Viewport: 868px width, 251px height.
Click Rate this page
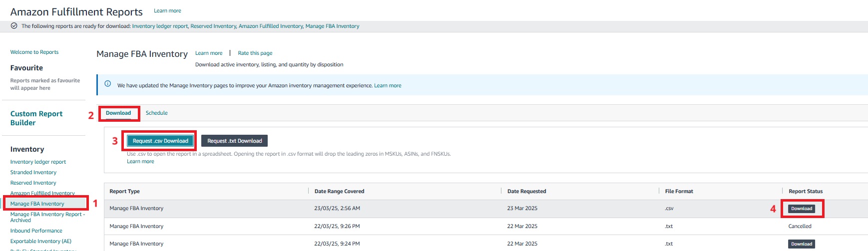(255, 53)
